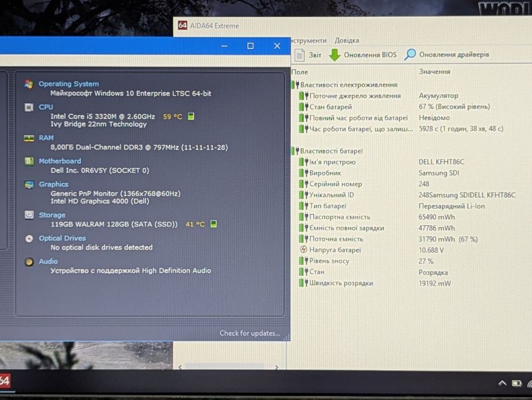Image resolution: width=532 pixels, height=400 pixels.
Task: Click the green BIOS update arrow icon
Action: (x=335, y=55)
